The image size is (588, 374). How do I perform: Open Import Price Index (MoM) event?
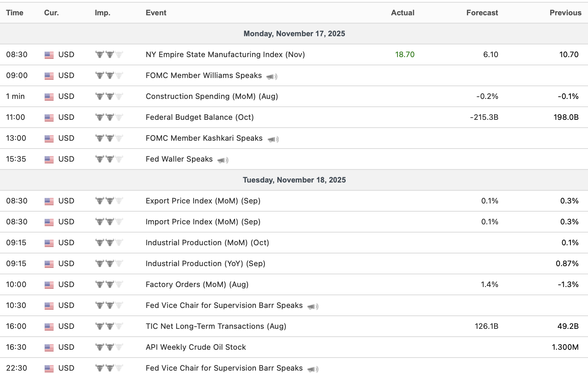tap(203, 222)
